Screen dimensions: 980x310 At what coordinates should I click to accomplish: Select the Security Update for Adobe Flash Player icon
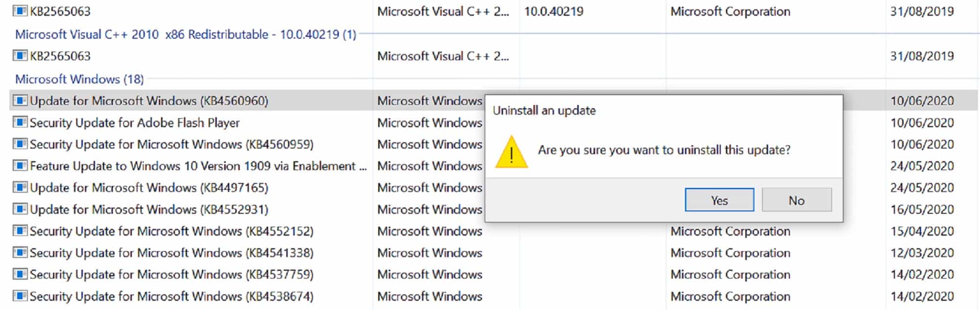pyautogui.click(x=21, y=123)
